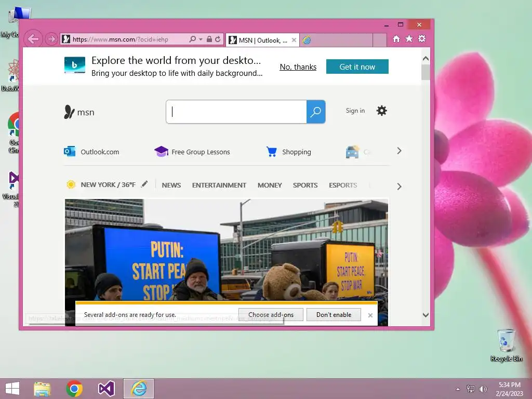Open the Shopping cart shortcut
The height and width of the screenshot is (399, 532).
coord(289,152)
